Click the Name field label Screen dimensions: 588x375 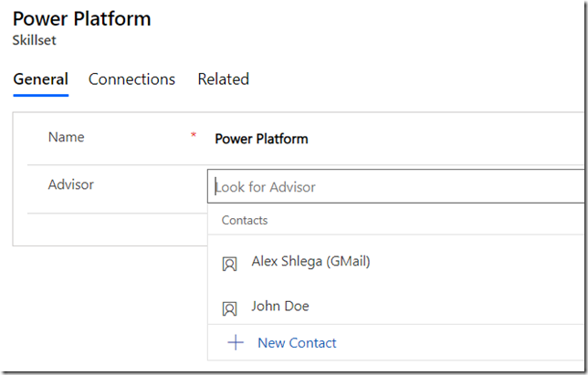[x=66, y=137]
